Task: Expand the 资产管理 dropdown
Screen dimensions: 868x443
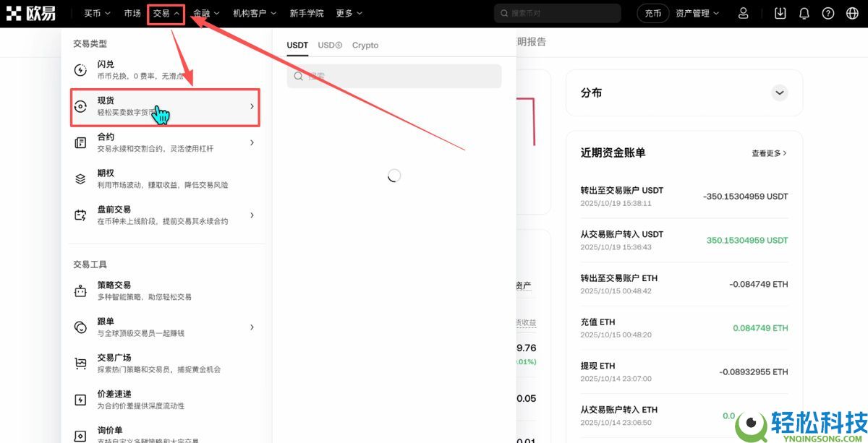Action: pyautogui.click(x=697, y=12)
